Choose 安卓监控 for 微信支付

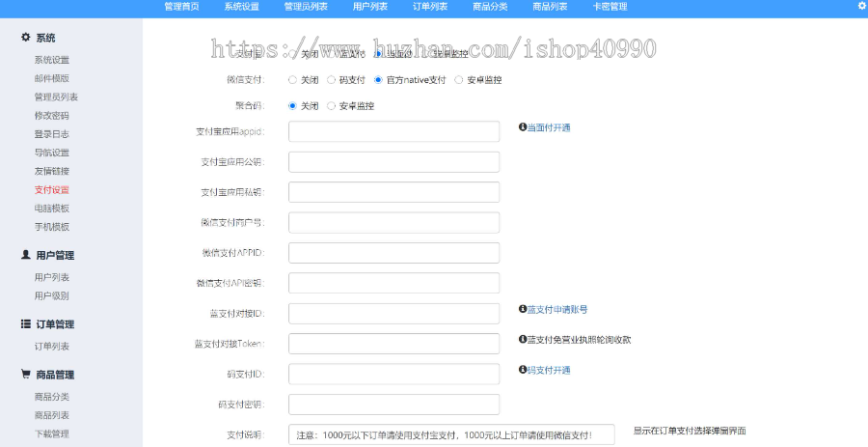[458, 80]
